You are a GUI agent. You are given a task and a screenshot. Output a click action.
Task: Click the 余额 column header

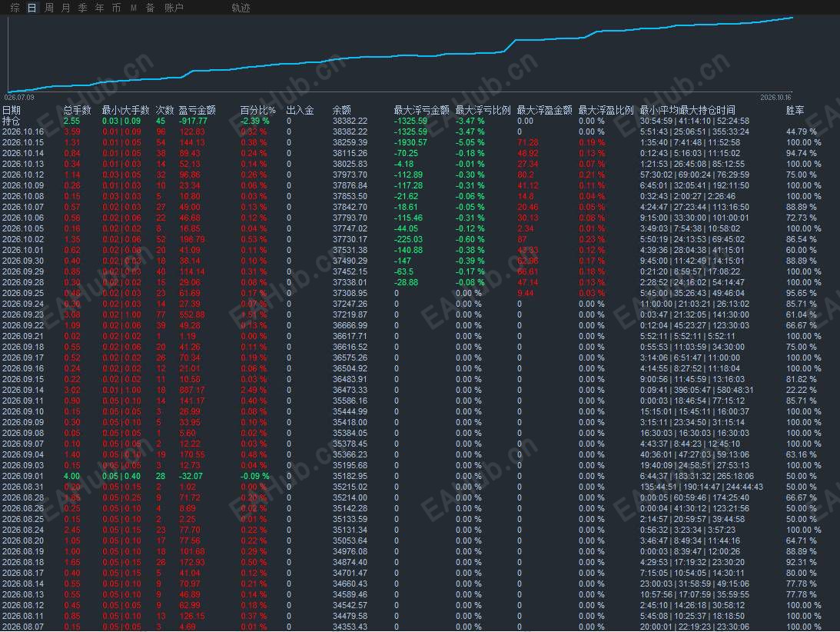pos(342,111)
